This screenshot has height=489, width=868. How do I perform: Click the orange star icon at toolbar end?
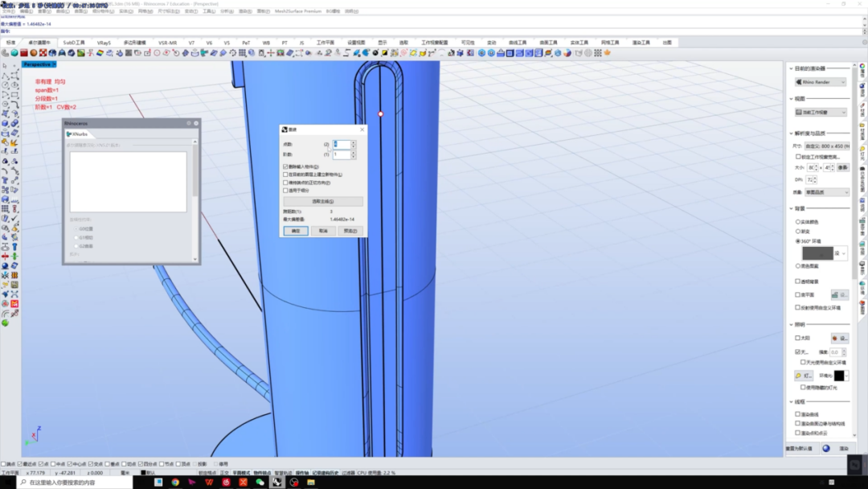608,53
